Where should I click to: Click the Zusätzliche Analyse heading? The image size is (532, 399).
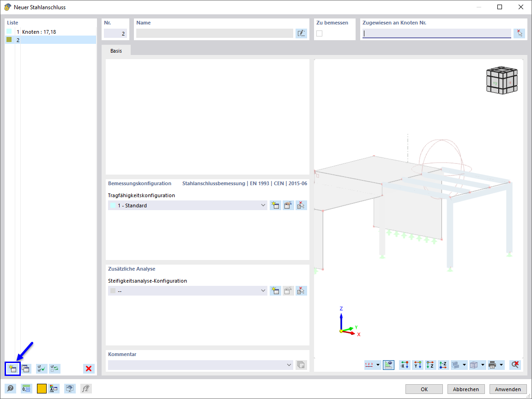click(x=132, y=269)
